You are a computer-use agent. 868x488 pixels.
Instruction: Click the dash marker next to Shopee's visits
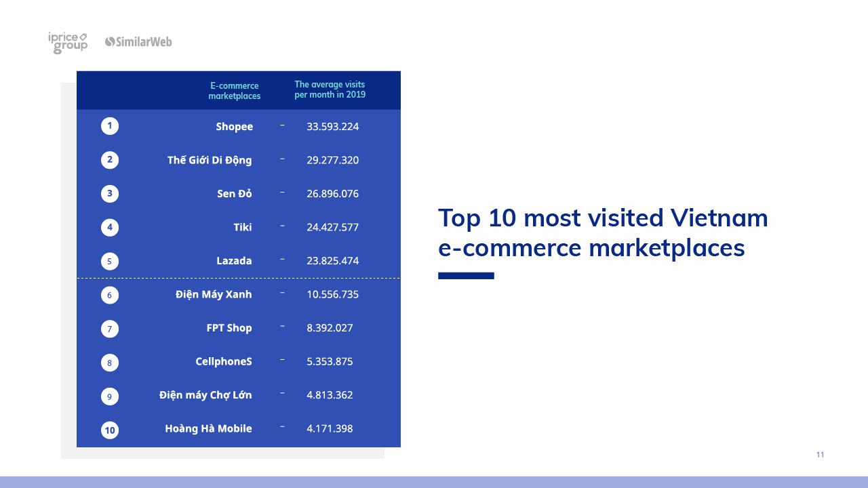pyautogui.click(x=282, y=125)
